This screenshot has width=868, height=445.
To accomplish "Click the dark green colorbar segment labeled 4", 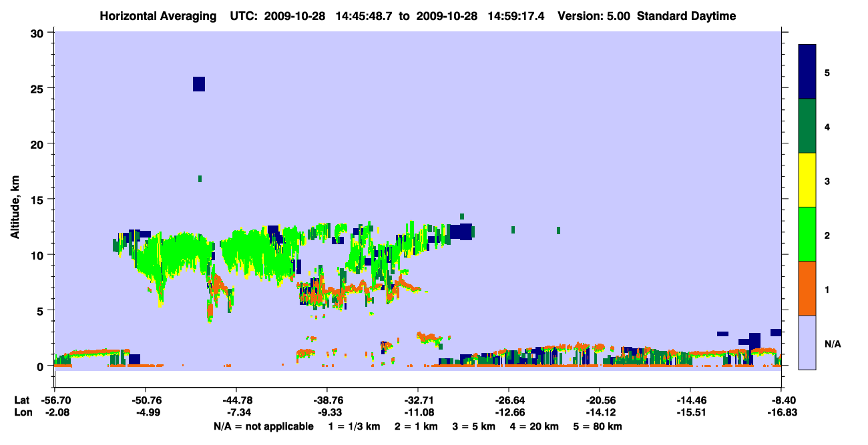I will 807,126.
